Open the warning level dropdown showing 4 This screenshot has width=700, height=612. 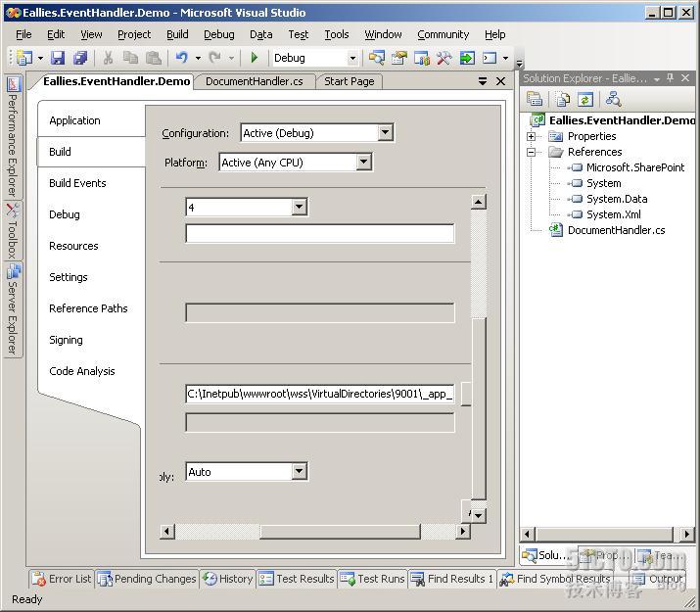click(300, 208)
